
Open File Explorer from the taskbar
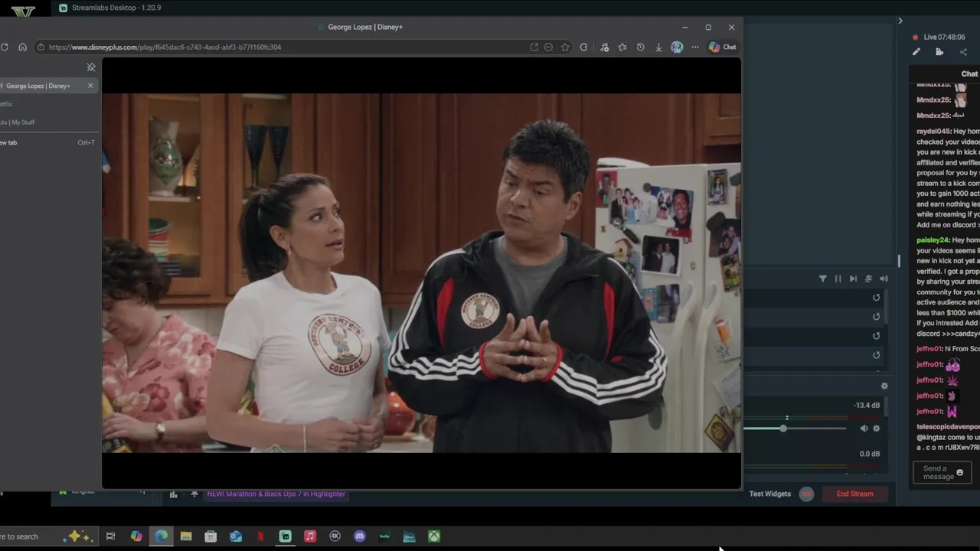(186, 536)
